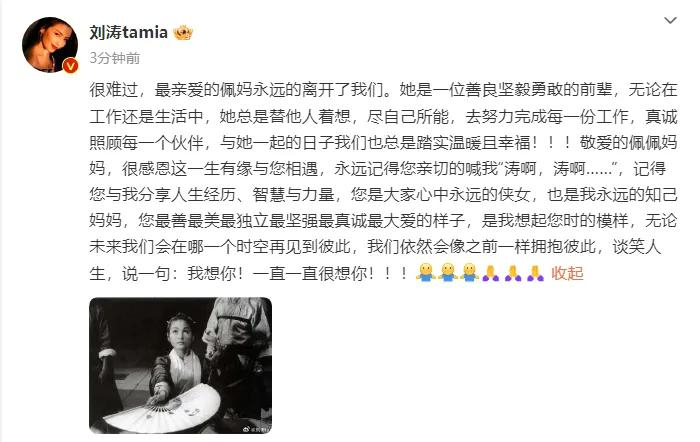Click the last praying hands emoji
Screen dimensions: 700x442
point(535,273)
